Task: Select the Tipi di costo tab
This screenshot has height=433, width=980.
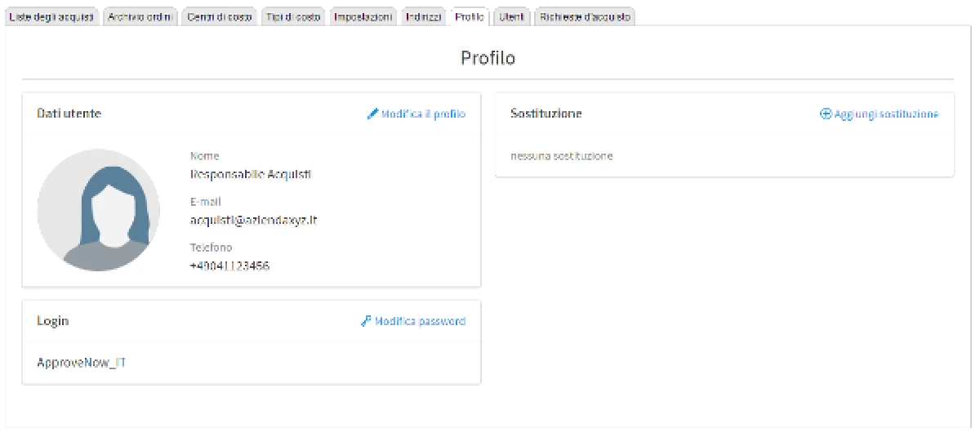Action: (x=293, y=17)
